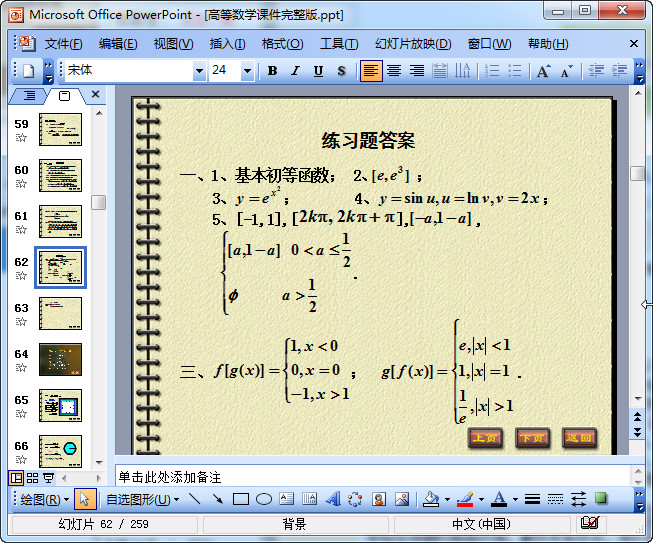
Task: Decrease indent level
Action: pyautogui.click(x=596, y=71)
